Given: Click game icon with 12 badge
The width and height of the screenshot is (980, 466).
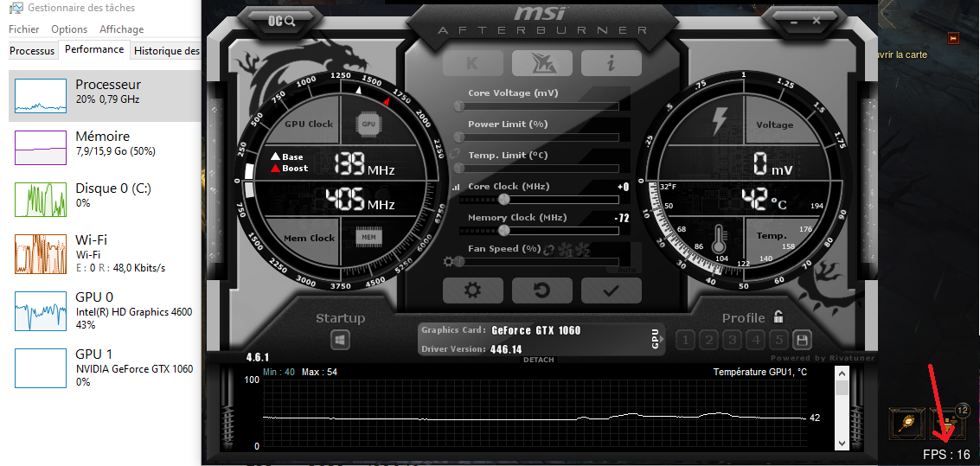Looking at the screenshot, I should coord(948,423).
